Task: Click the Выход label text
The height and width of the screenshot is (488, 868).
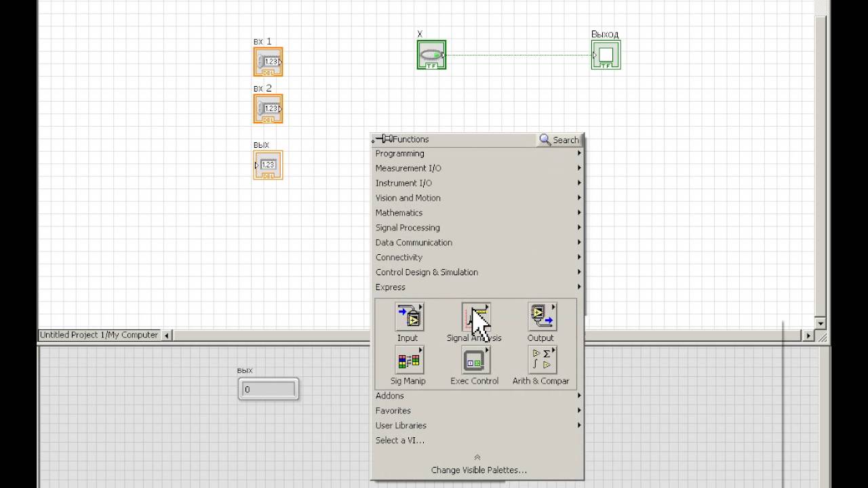Action: 605,34
